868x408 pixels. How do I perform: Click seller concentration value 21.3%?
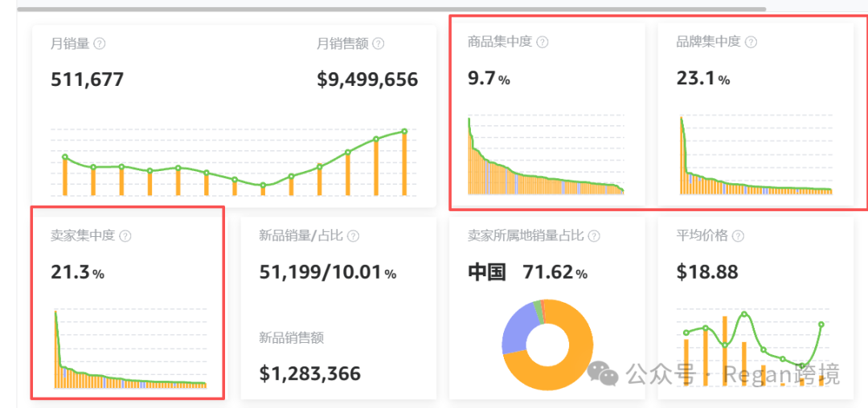tap(77, 272)
